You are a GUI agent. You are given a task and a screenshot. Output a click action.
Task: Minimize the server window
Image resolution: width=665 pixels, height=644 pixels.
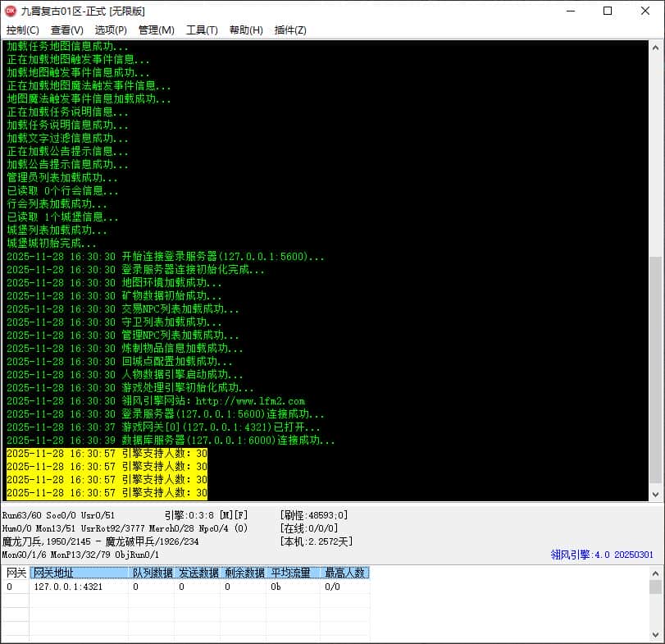coord(571,11)
